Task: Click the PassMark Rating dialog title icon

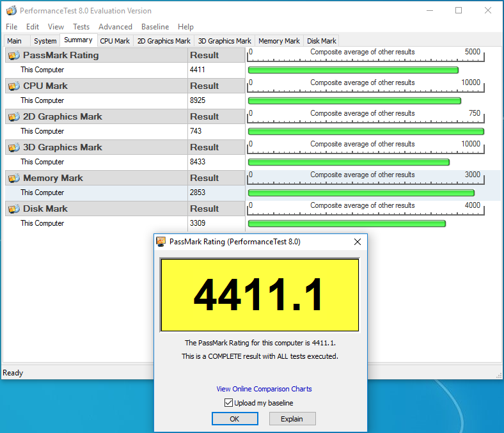Action: tap(161, 242)
